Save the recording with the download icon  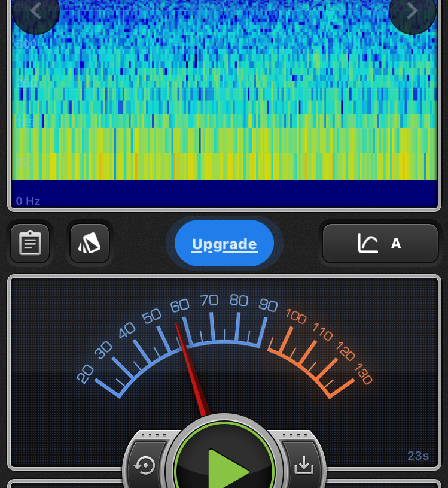[x=304, y=465]
